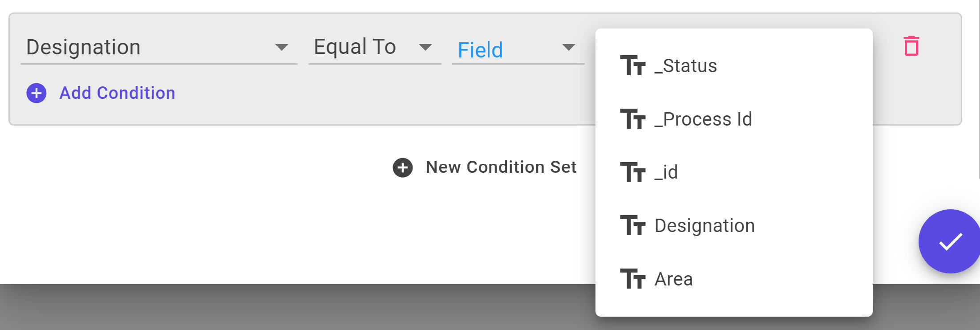Click the plus icon beside New Condition Set
980x330 pixels.
(x=403, y=167)
